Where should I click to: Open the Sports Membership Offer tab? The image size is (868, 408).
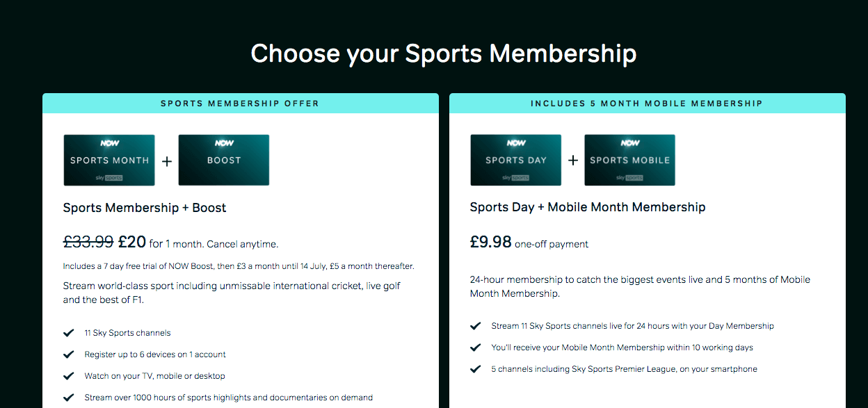pyautogui.click(x=240, y=103)
